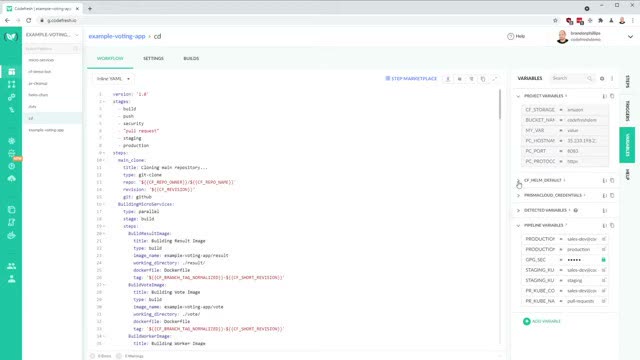
Task: Open the Codefresh logo home icon
Action: pos(11,37)
